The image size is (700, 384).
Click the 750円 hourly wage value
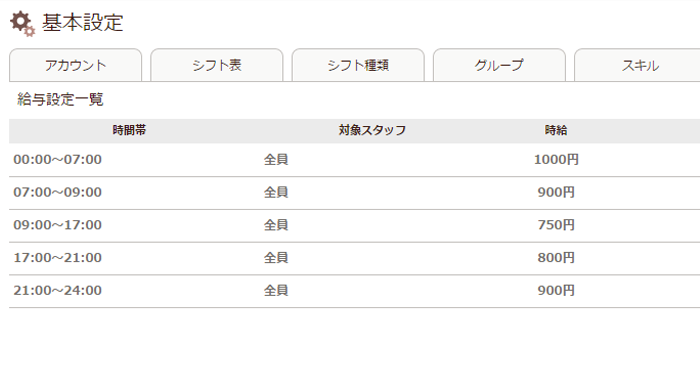click(x=556, y=225)
